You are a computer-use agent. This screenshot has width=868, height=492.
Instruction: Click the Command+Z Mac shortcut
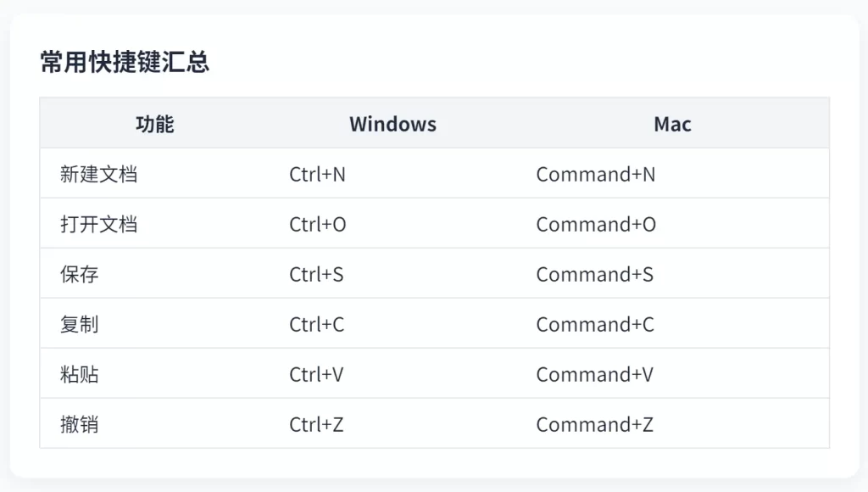coord(595,425)
